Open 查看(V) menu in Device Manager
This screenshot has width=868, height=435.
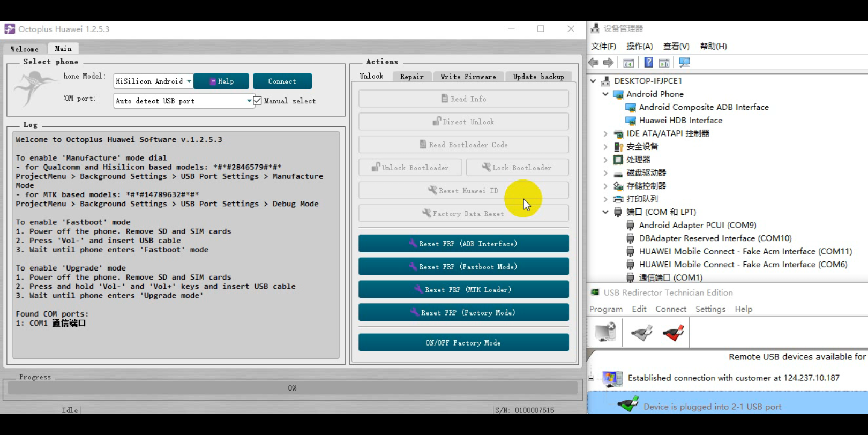pyautogui.click(x=676, y=47)
